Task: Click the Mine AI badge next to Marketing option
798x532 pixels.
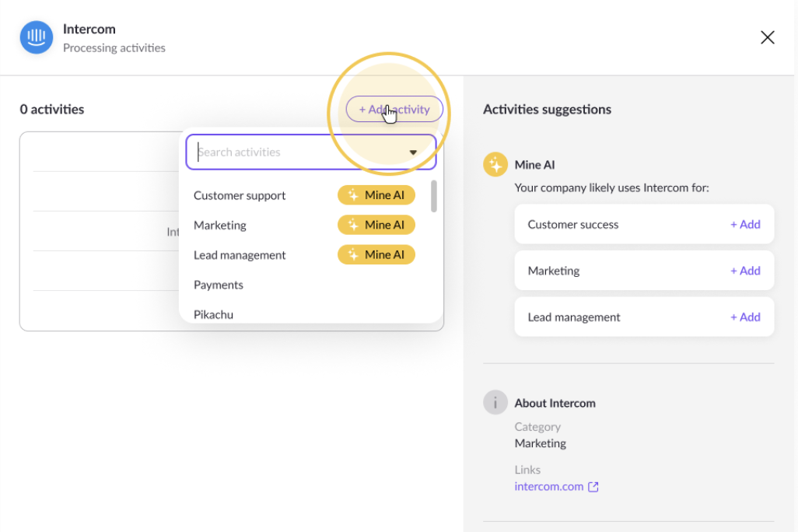Action: click(376, 225)
